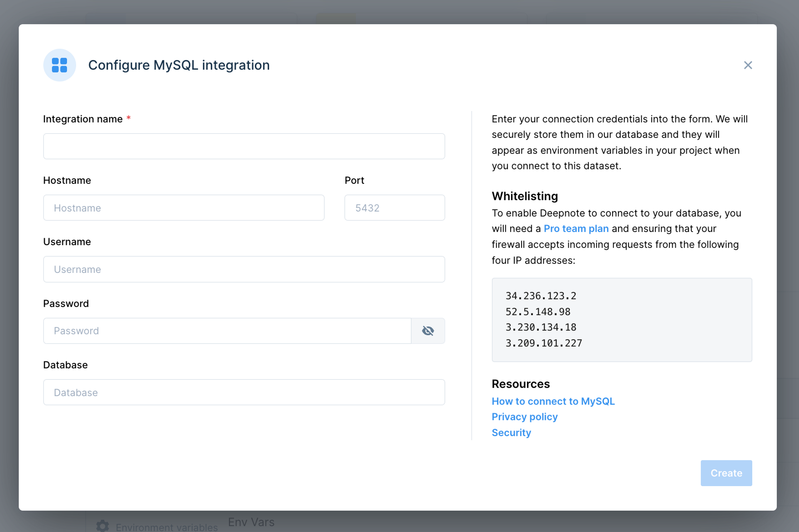Click the crossed-out eye icon in password field
The image size is (799, 532).
(428, 331)
